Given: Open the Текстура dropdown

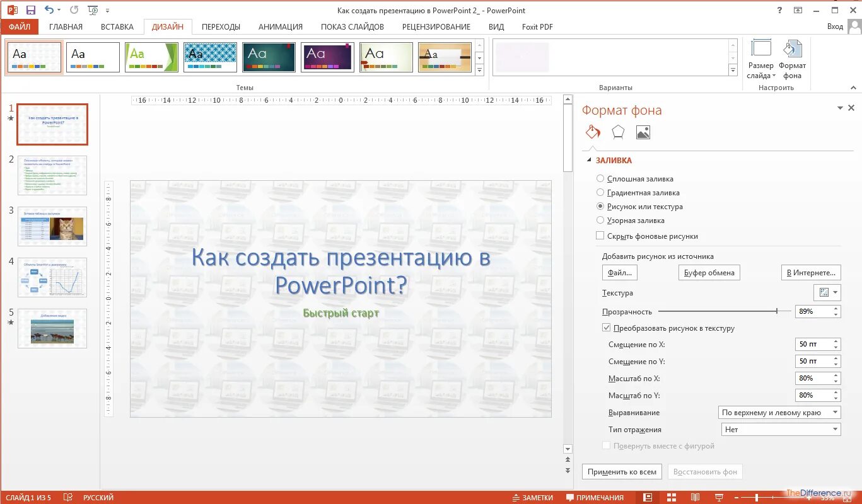Looking at the screenshot, I should pyautogui.click(x=827, y=292).
